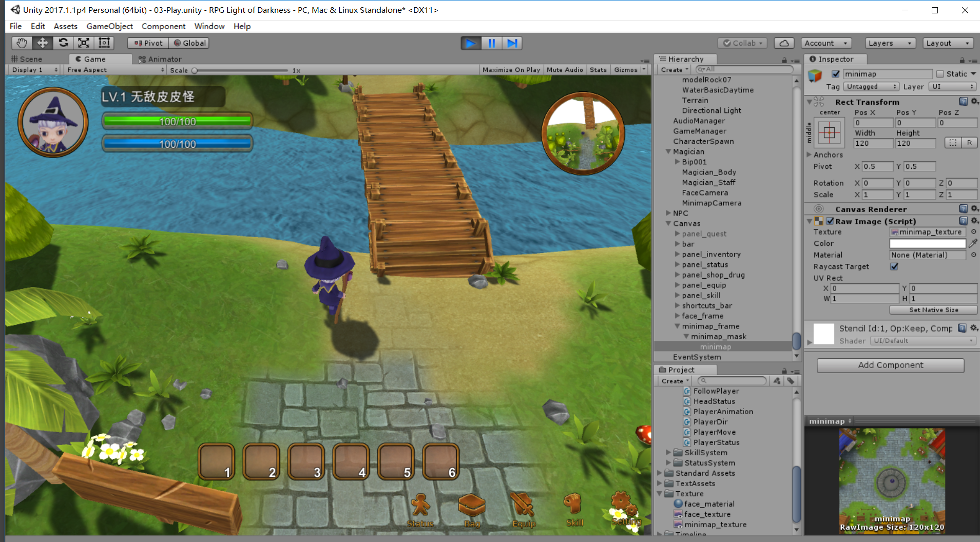Click the Play button
Viewport: 980px width, 542px height.
(x=471, y=43)
